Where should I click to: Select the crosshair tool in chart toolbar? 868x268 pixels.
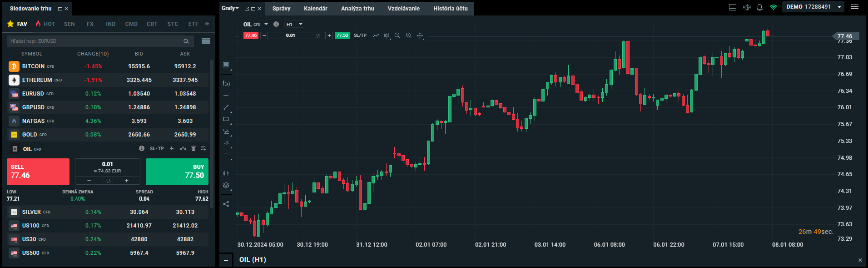pos(420,35)
